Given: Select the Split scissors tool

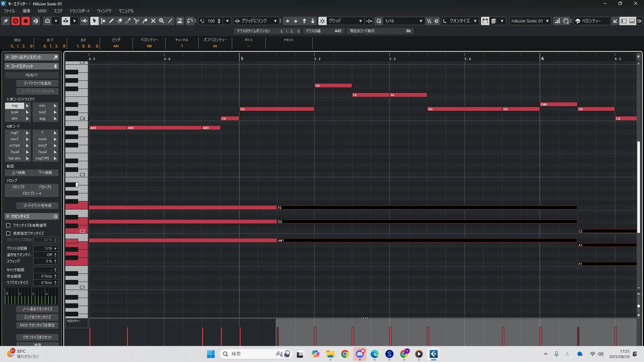Looking at the screenshot, I should click(137, 21).
